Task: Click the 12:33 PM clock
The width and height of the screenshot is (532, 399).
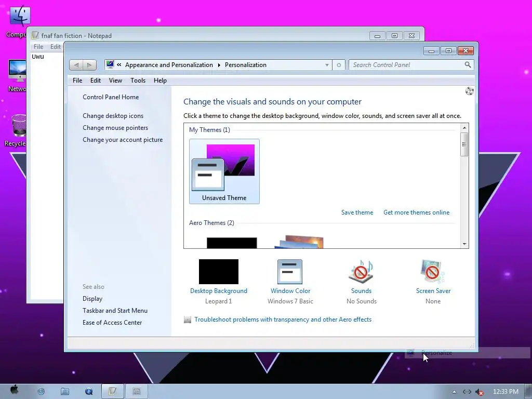Action: click(x=506, y=392)
